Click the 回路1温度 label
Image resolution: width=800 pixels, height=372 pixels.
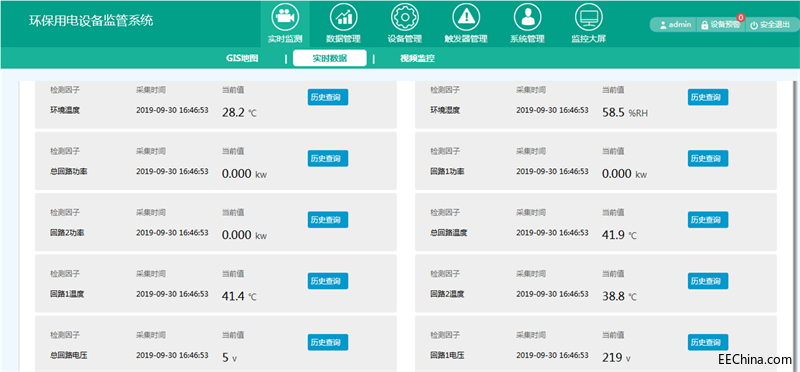[x=67, y=294]
